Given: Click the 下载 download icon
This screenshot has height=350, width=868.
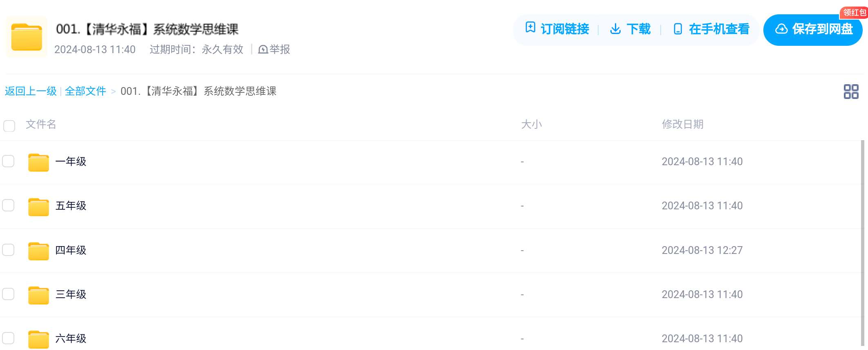Looking at the screenshot, I should click(615, 29).
